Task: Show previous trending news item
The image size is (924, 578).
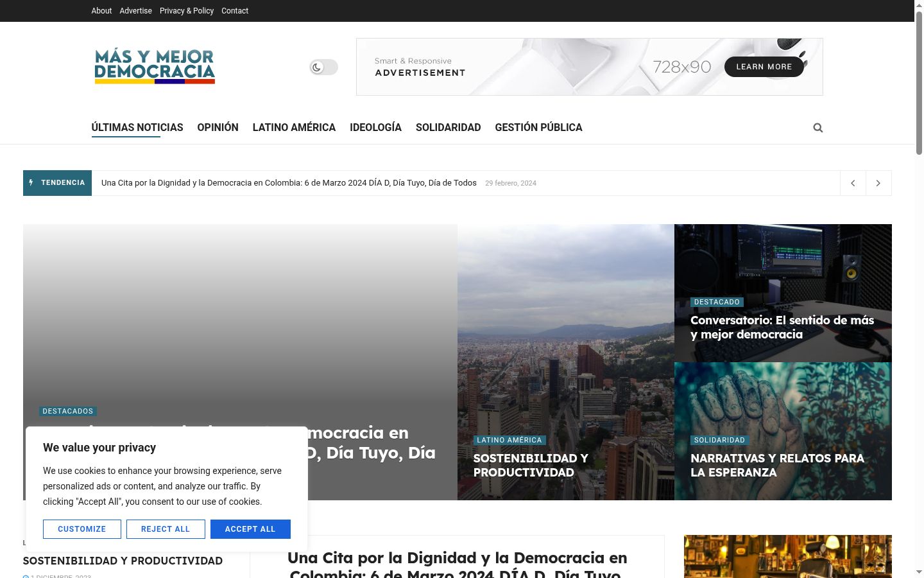Action: pos(853,183)
